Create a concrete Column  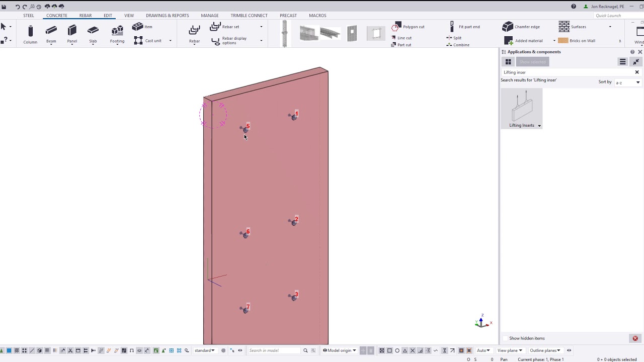(x=30, y=35)
